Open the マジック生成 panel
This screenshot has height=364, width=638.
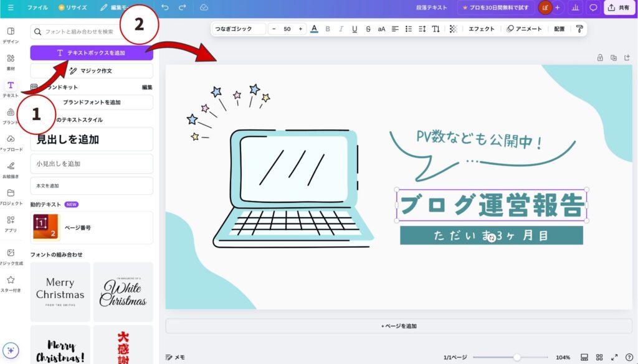(11, 257)
